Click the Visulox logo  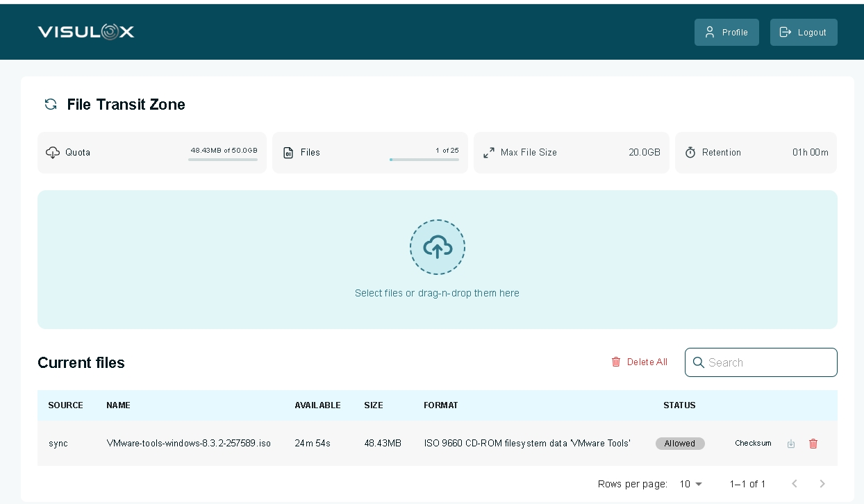tap(86, 32)
